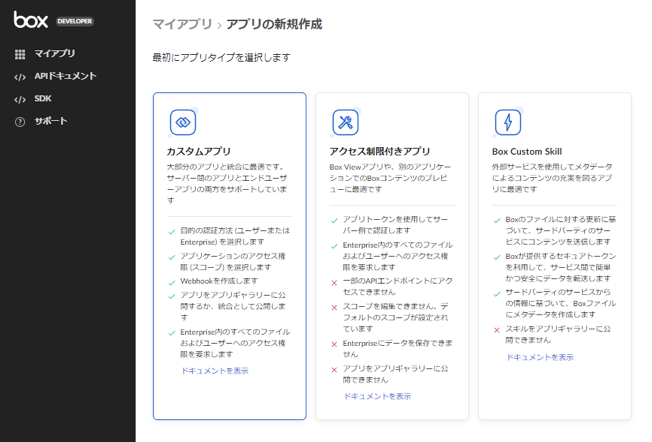The width and height of the screenshot is (652, 442).
Task: Click the Box Viewアプリや description text
Action: (390, 178)
